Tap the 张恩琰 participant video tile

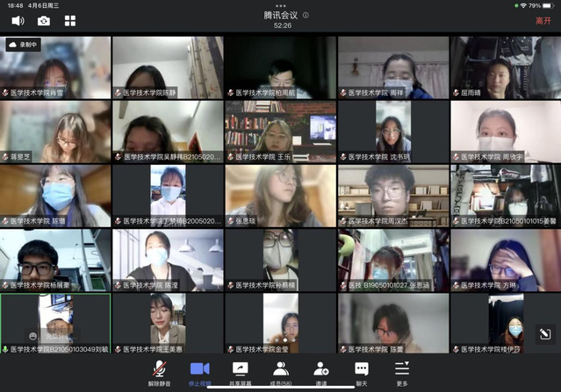pos(280,196)
